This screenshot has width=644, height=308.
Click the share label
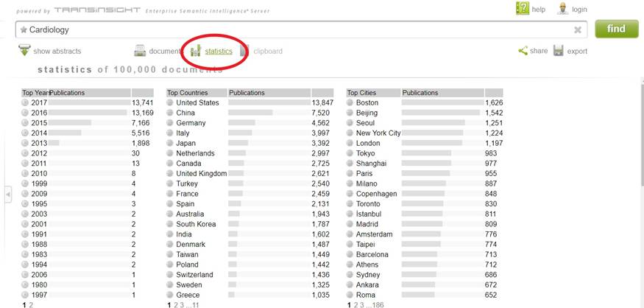coord(539,51)
